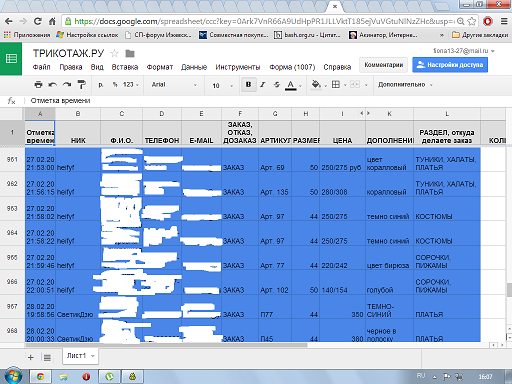
Task: Toggle bold formatting button
Action: tap(248, 85)
